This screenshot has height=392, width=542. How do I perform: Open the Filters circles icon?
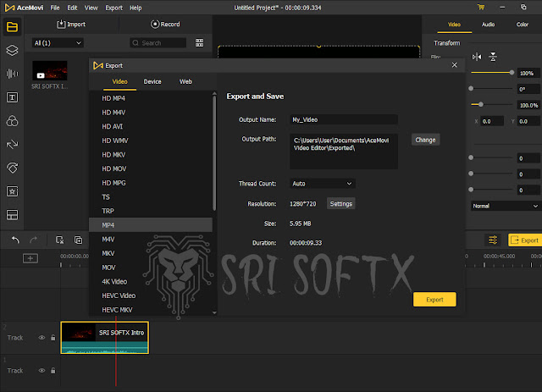pyautogui.click(x=12, y=121)
